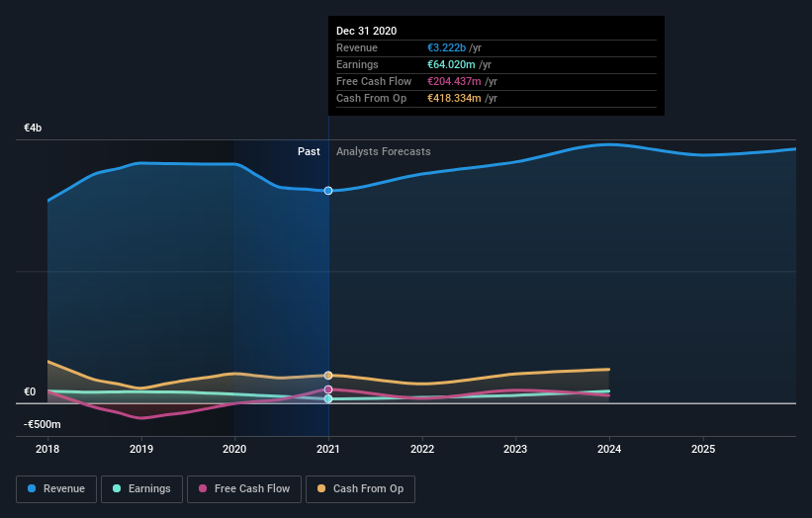
Task: Click the 2024 x-axis label
Action: pos(609,449)
